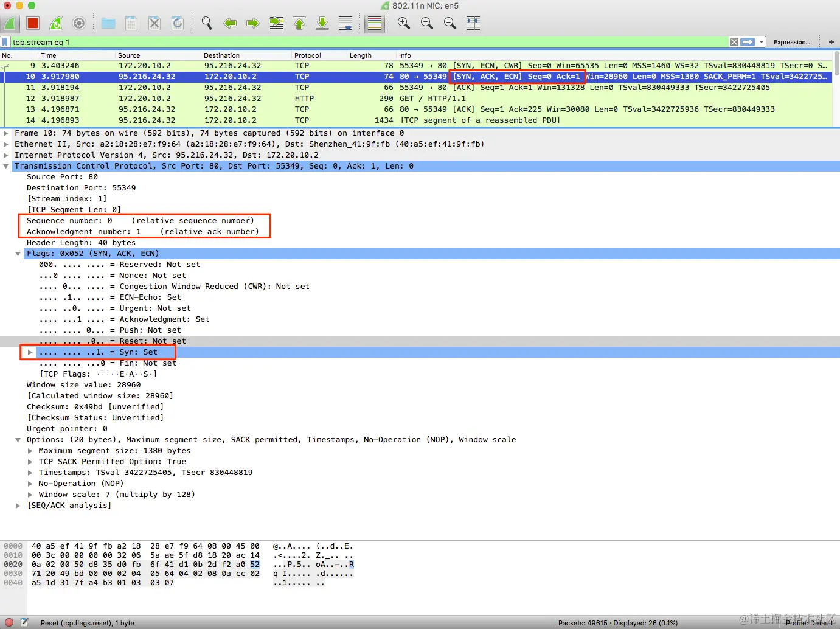This screenshot has height=629, width=840.
Task: Reload the capture file
Action: pyautogui.click(x=178, y=23)
